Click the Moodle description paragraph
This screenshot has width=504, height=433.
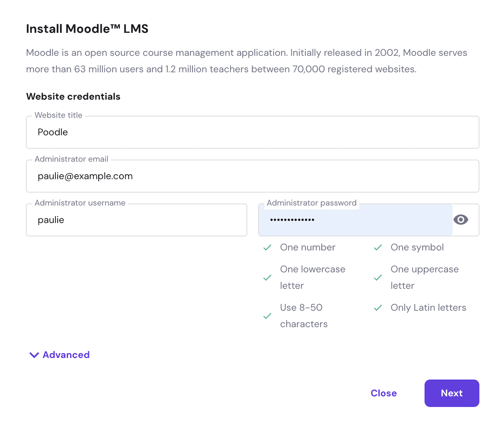[x=246, y=61]
